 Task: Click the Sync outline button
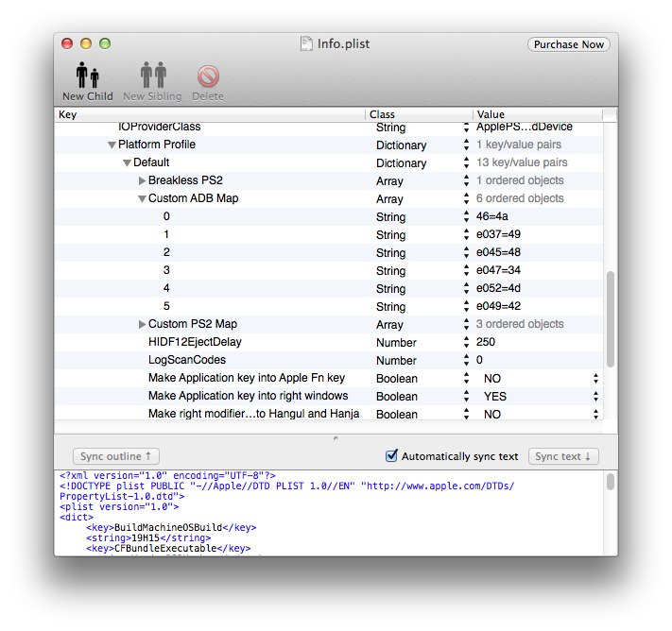point(115,456)
